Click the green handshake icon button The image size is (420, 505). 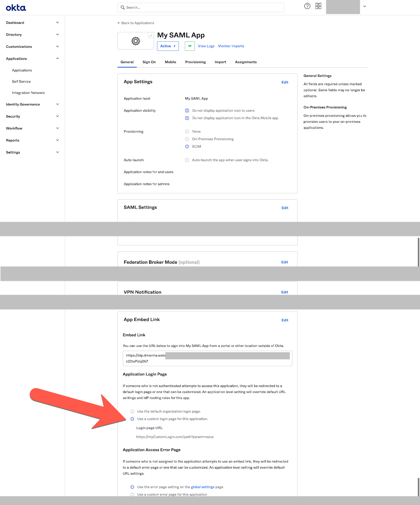[x=190, y=46]
